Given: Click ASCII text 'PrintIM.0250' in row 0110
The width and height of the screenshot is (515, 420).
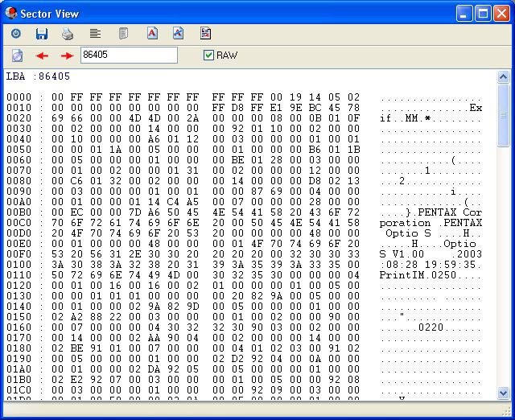Looking at the screenshot, I should pyautogui.click(x=418, y=275).
